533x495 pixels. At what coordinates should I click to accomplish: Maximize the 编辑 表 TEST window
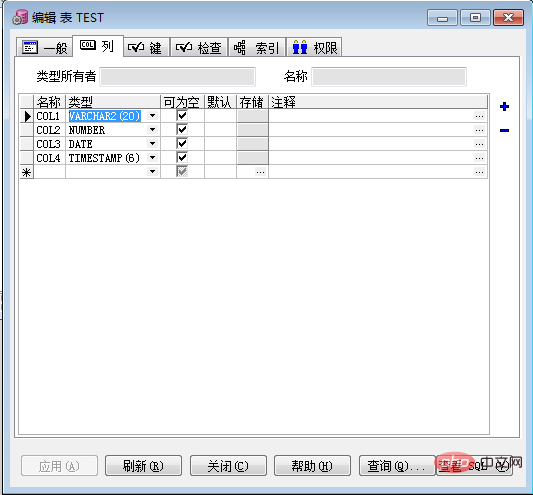[x=475, y=18]
